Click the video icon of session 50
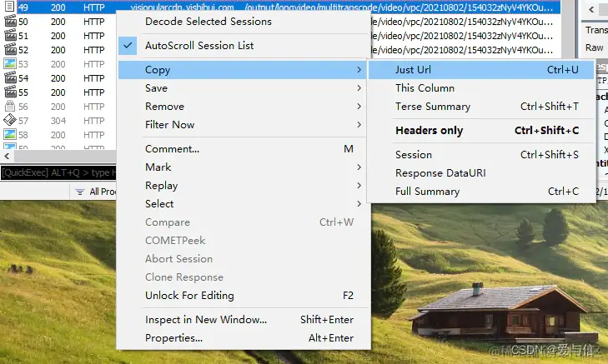Screen dimensions: 608x364 click(10, 21)
